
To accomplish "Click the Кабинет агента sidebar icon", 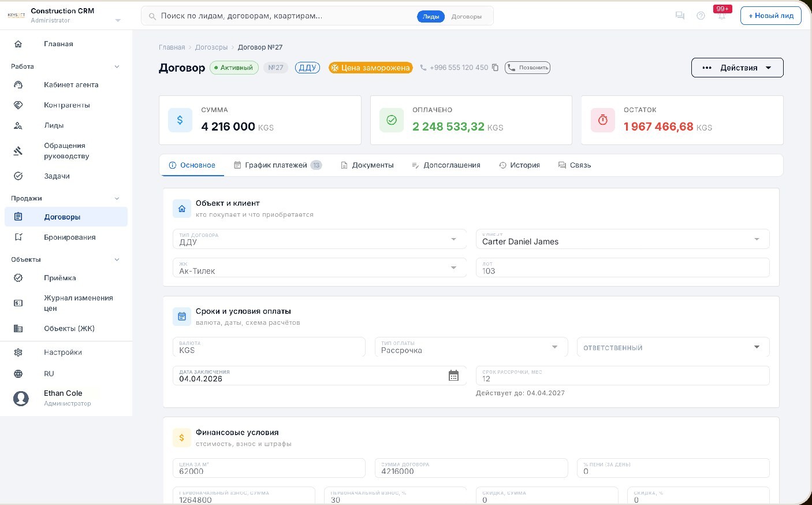I will click(18, 85).
